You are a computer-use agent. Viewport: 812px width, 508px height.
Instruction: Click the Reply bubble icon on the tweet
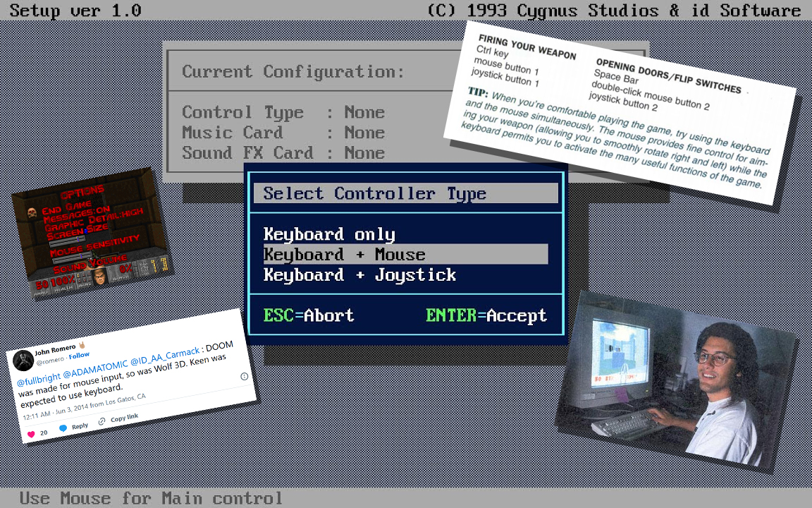(x=63, y=428)
